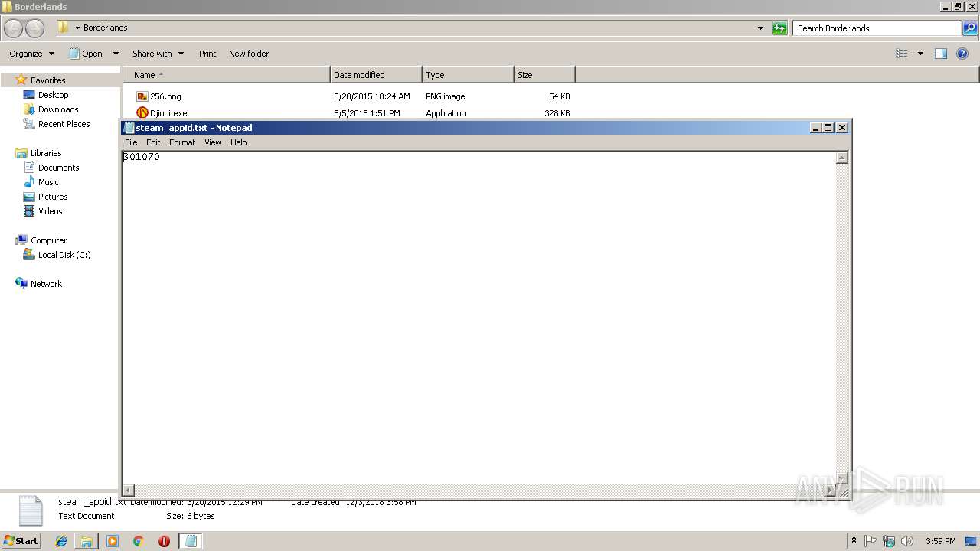Image resolution: width=980 pixels, height=551 pixels.
Task: Show hidden tray icons arrow
Action: 854,541
